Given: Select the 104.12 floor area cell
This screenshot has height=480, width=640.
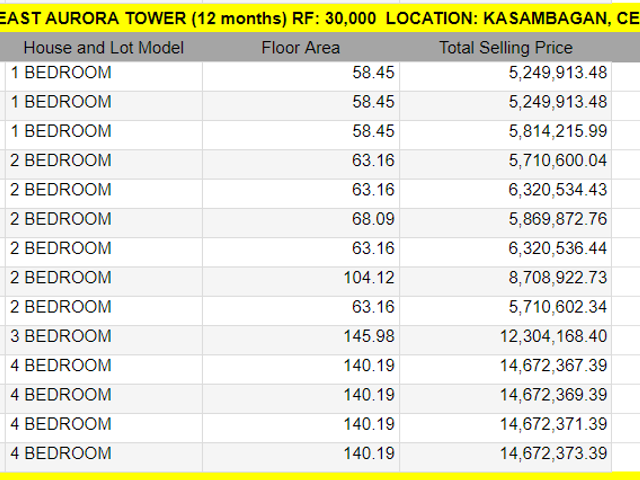Looking at the screenshot, I should point(301,282).
